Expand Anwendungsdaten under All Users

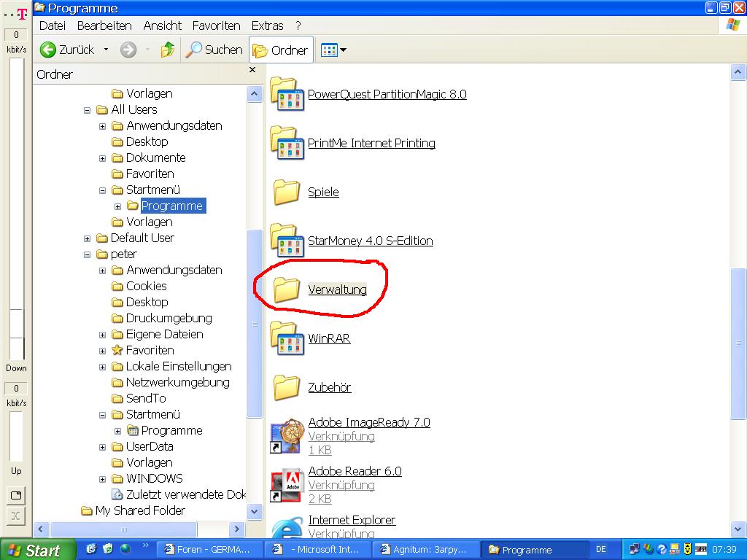tap(102, 126)
